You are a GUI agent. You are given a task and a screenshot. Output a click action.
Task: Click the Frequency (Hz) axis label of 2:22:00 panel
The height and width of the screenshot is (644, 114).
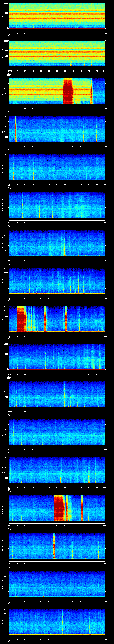tap(3, 16)
